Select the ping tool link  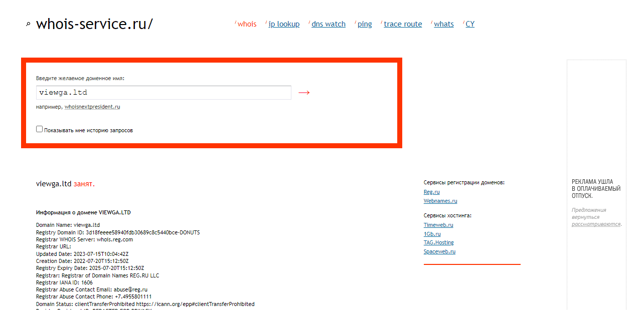365,24
